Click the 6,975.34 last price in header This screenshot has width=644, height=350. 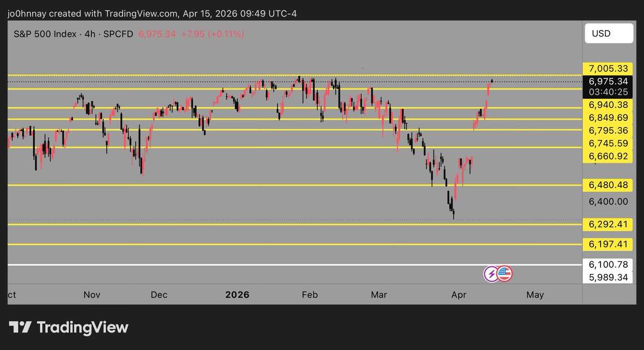(156, 34)
